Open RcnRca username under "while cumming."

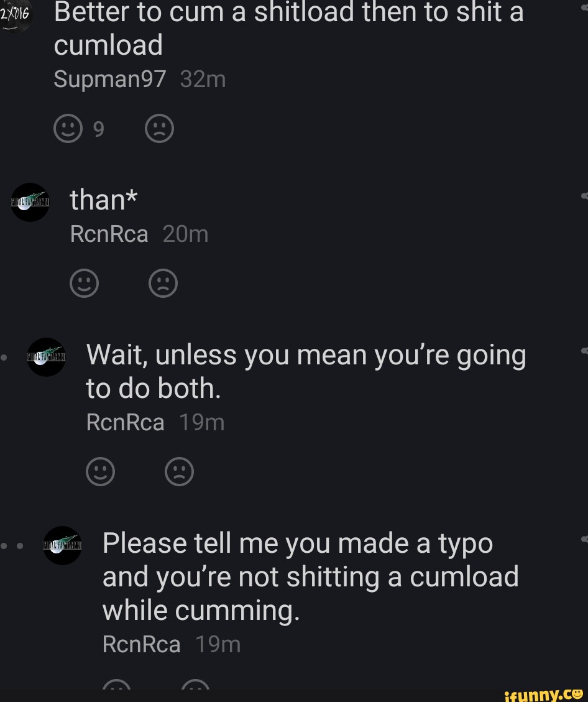click(142, 644)
